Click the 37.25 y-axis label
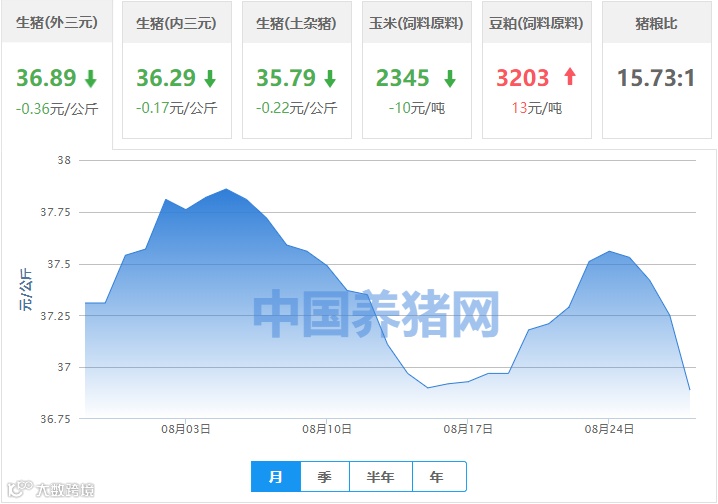Viewport: 718px width, 504px height. [55, 316]
